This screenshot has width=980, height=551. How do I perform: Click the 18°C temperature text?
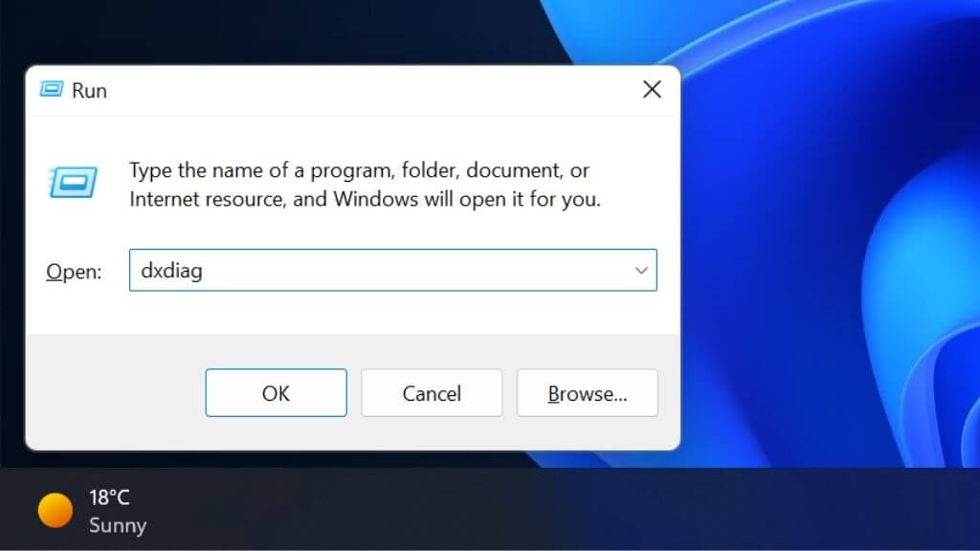point(109,497)
